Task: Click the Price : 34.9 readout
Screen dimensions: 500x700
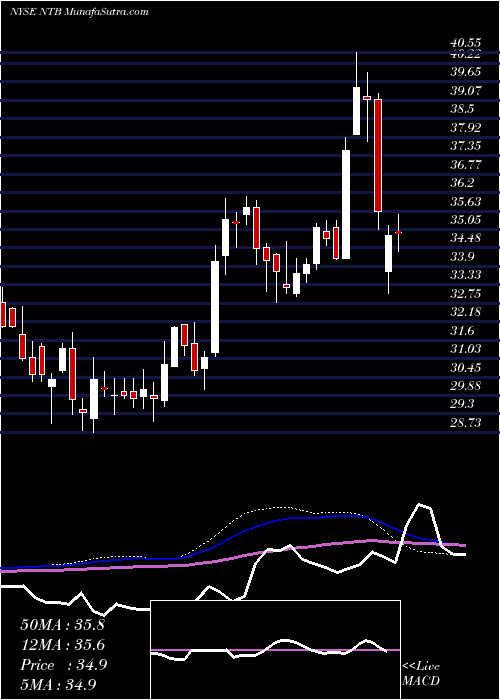Action: tap(63, 665)
